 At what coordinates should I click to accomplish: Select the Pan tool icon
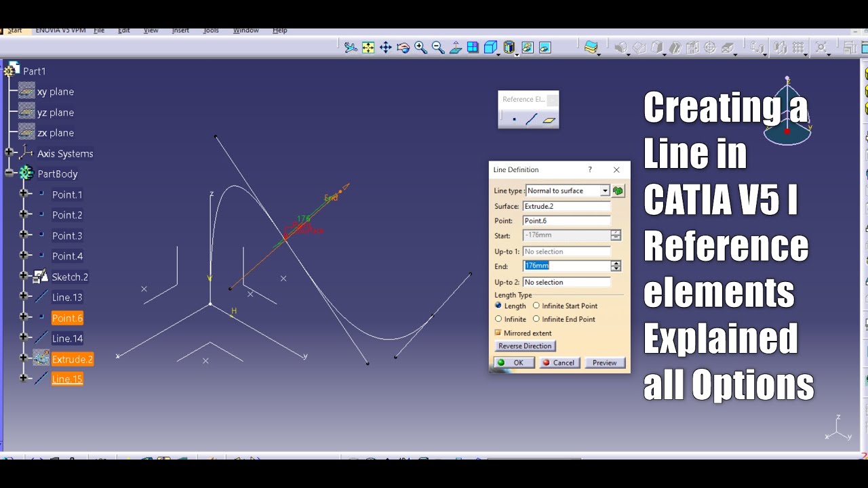pos(386,47)
